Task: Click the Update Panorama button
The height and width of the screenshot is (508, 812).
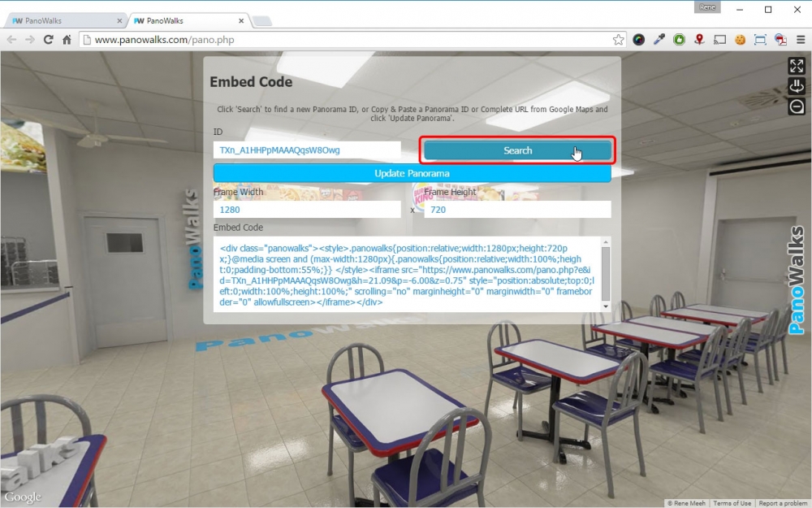Action: tap(412, 173)
